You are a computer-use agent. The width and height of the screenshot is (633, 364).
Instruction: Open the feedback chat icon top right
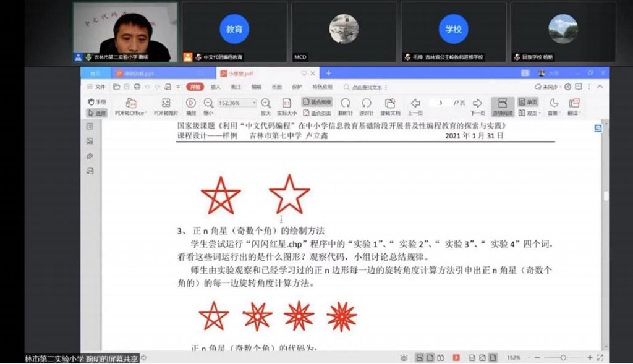click(x=579, y=87)
